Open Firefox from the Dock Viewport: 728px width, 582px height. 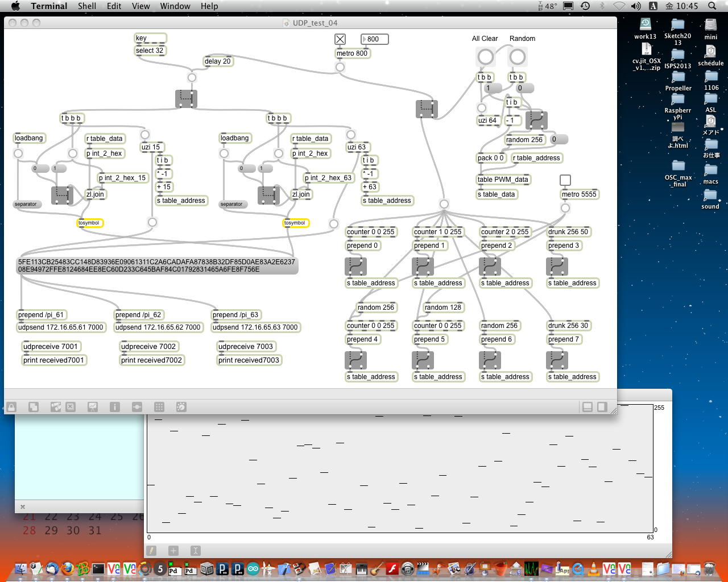(x=68, y=568)
